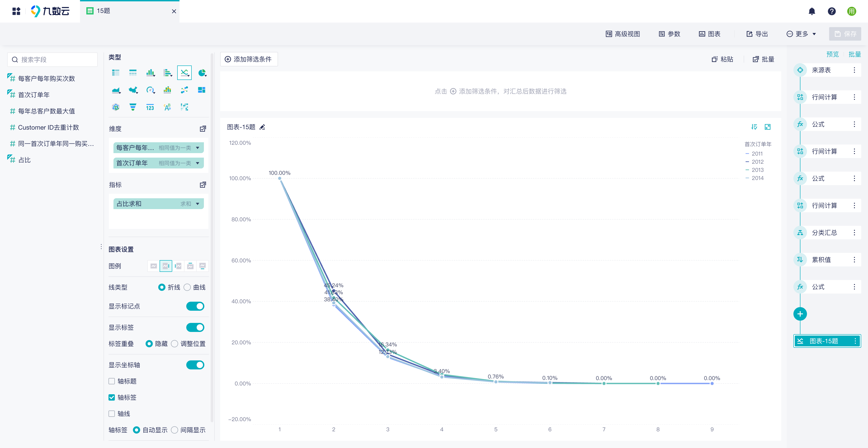This screenshot has height=448, width=868.
Task: Toggle the 显示坐标轴 switch
Action: click(x=195, y=365)
